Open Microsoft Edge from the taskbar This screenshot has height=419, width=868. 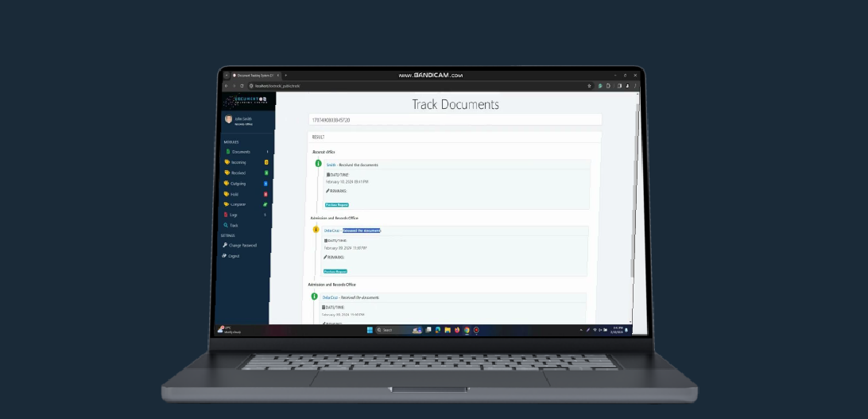click(438, 330)
